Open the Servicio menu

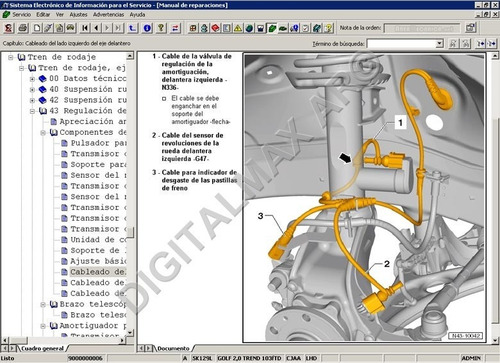pos(21,15)
